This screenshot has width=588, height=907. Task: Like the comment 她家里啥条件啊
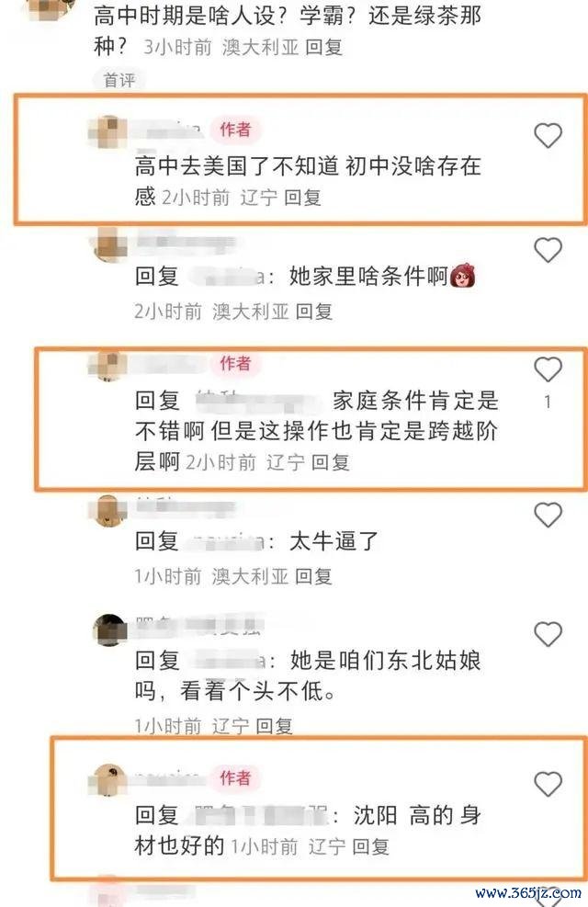tap(548, 250)
